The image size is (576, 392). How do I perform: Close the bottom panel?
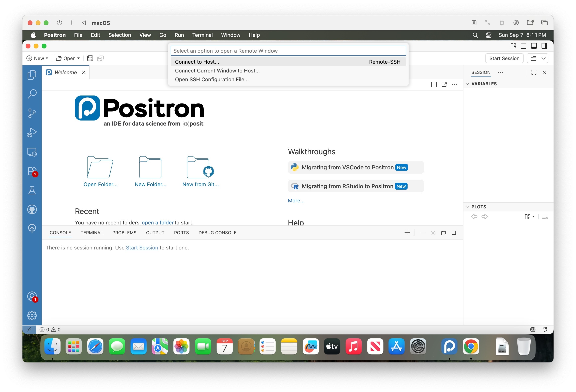433,233
